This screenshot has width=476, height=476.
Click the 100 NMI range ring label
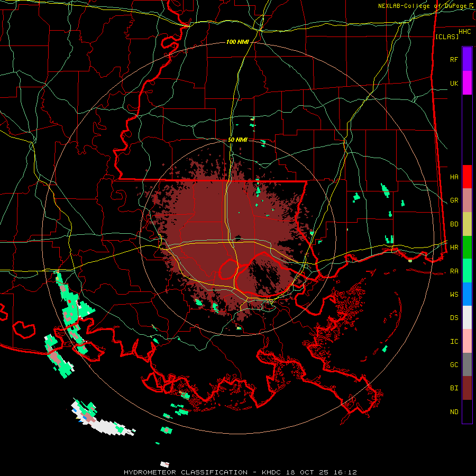tap(237, 42)
